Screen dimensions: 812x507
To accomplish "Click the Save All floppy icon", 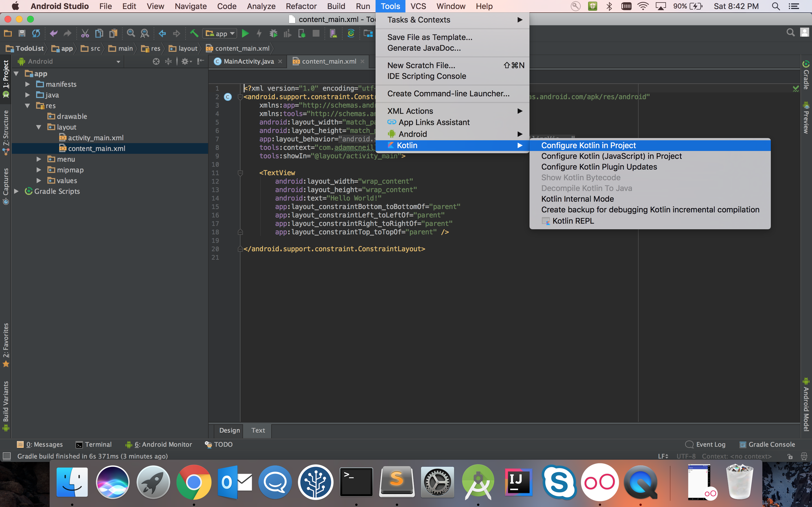I will tap(22, 33).
